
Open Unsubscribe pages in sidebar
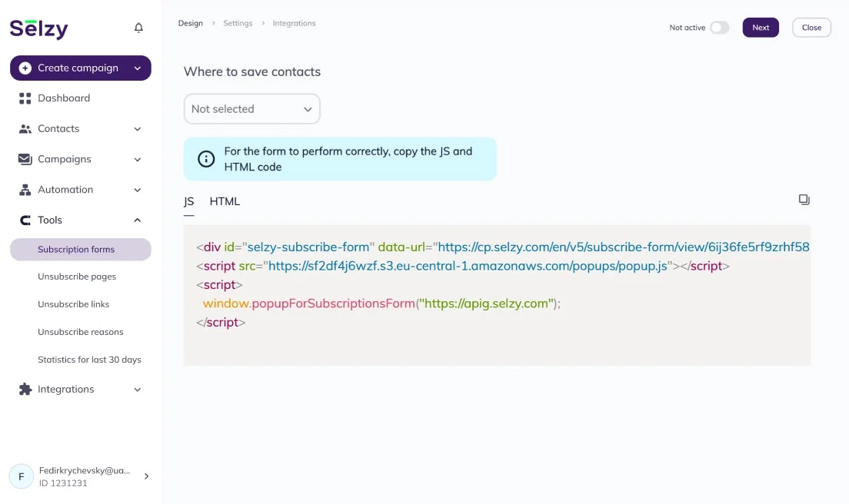pyautogui.click(x=77, y=277)
